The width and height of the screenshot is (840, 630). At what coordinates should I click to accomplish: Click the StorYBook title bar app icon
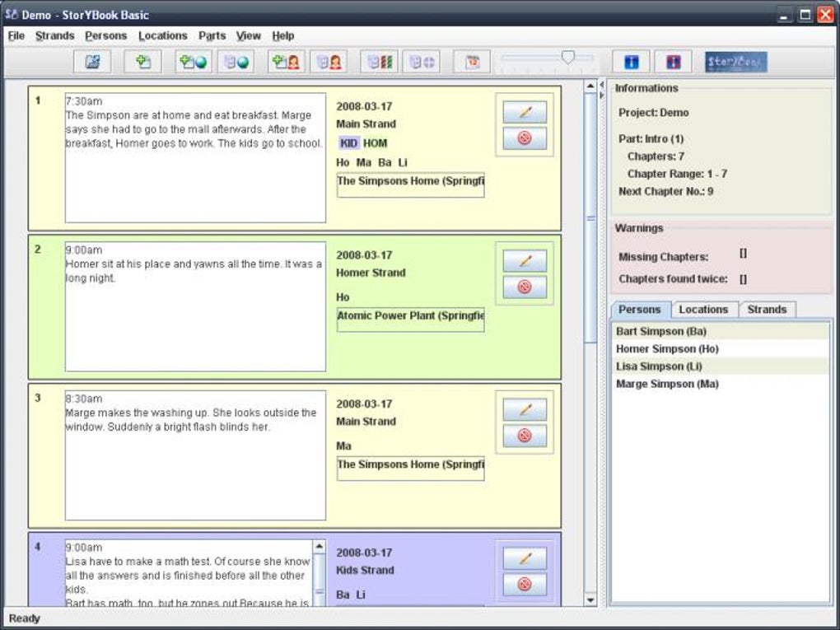point(12,14)
